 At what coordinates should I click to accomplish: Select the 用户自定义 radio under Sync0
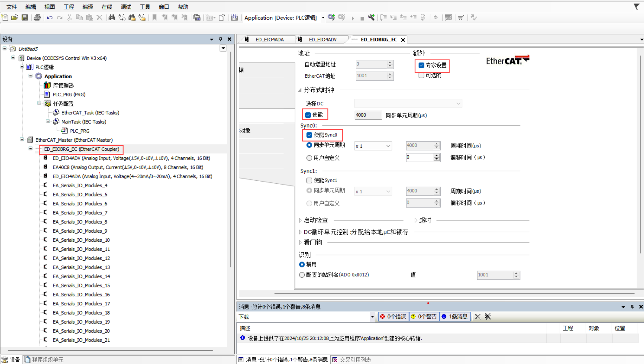click(x=309, y=158)
